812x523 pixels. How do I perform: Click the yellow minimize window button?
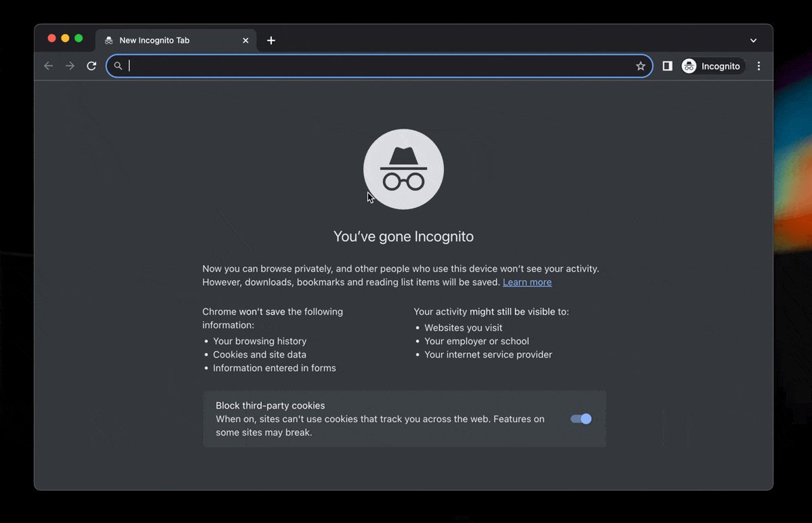(65, 39)
